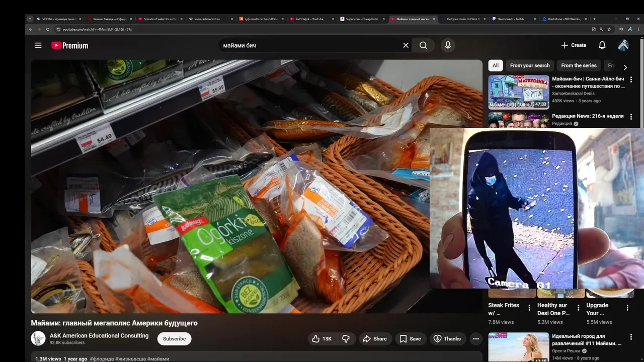The image size is (644, 362).
Task: Open options for Steak Frites short
Action: (529, 308)
